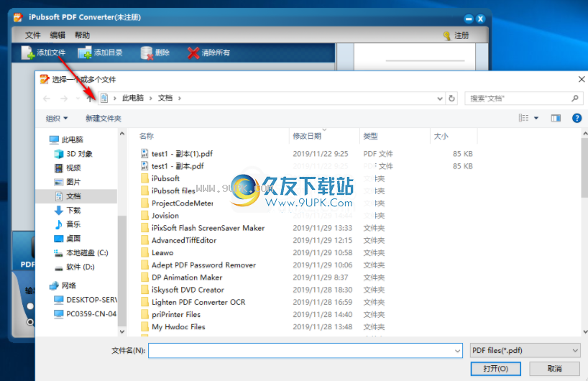This screenshot has height=381, width=588.
Task: Select 图片 folder in sidebar
Action: (x=68, y=182)
